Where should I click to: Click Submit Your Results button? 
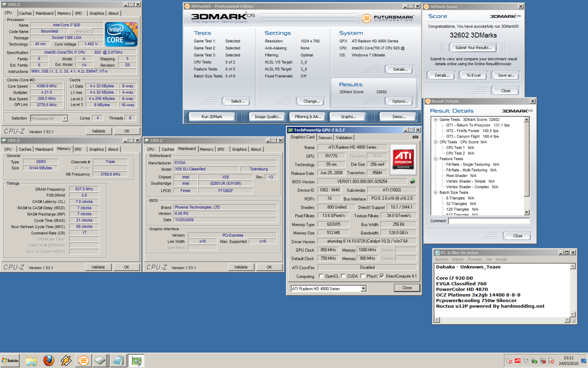(473, 48)
